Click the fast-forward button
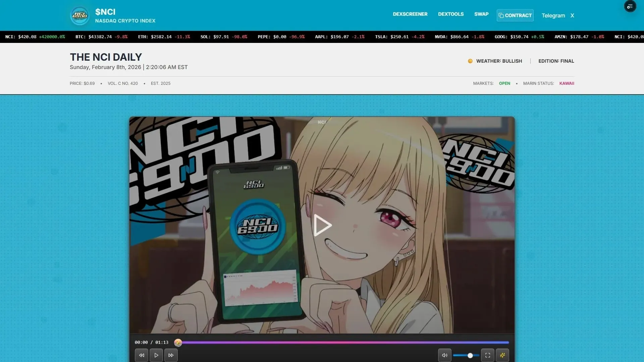The image size is (644, 362). point(171,355)
